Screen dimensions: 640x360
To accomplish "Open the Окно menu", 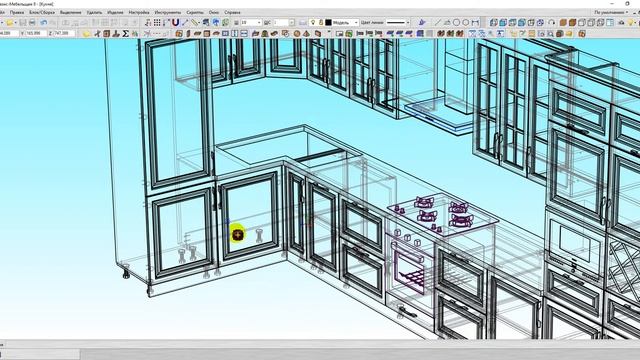I will (x=213, y=13).
